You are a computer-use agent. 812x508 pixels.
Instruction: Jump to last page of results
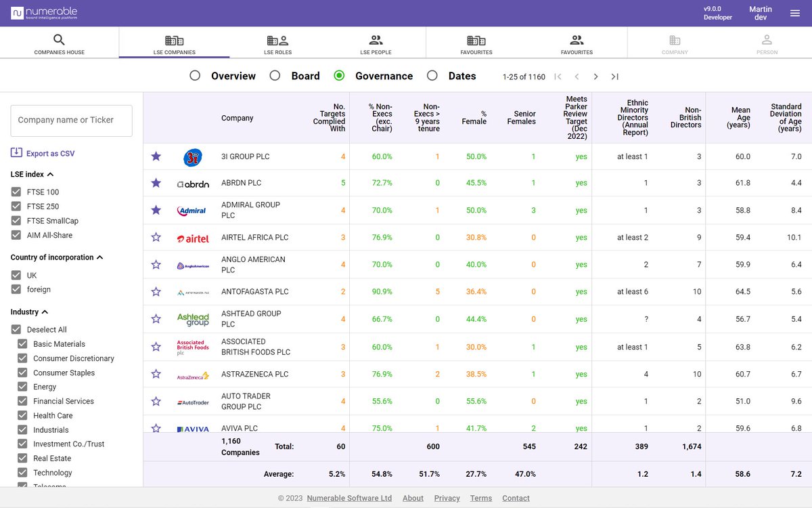click(x=614, y=77)
